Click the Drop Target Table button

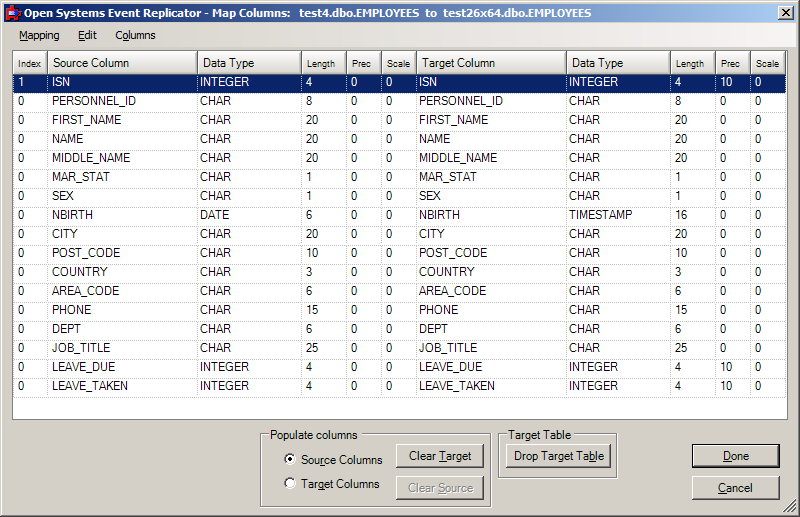pyautogui.click(x=559, y=456)
